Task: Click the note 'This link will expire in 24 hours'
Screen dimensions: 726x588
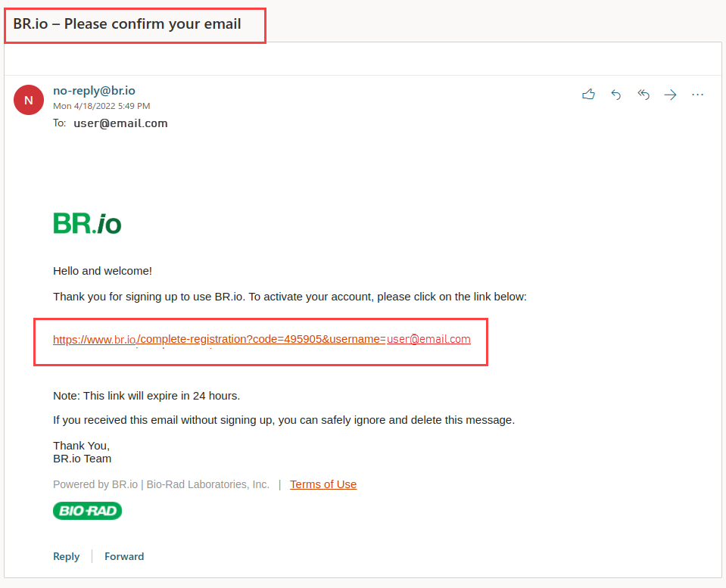Action: pyautogui.click(x=146, y=396)
